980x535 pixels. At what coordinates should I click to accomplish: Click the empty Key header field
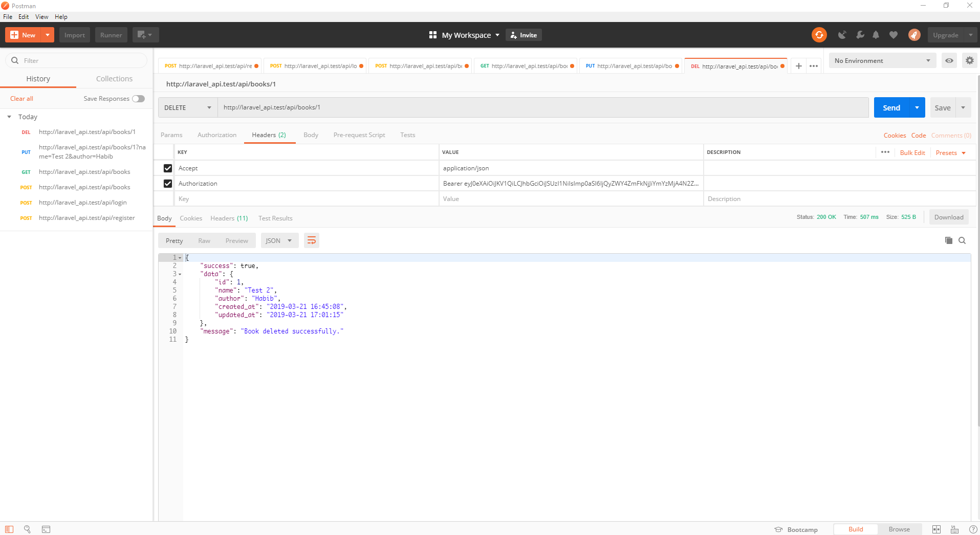307,198
